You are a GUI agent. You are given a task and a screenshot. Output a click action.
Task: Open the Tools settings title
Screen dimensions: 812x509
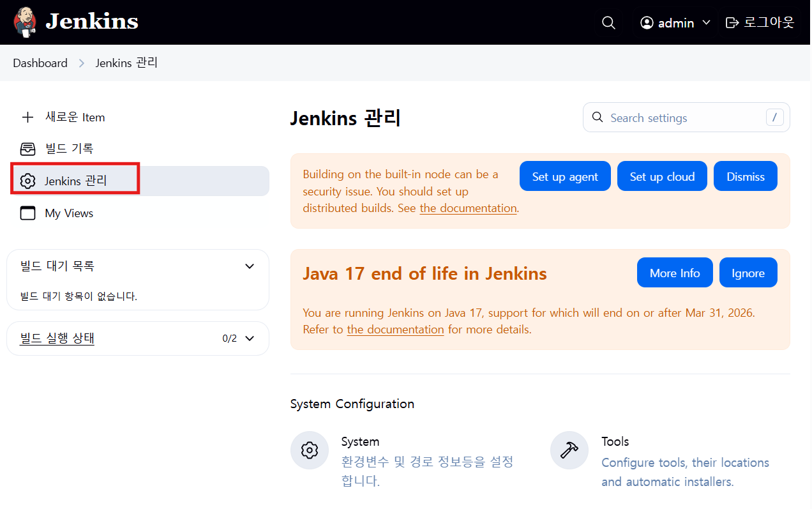615,442
